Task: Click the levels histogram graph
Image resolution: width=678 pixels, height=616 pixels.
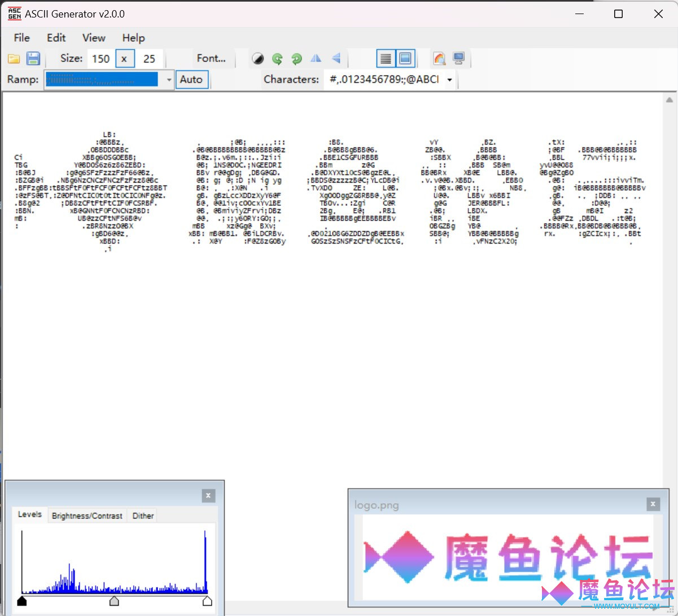Action: (x=115, y=562)
